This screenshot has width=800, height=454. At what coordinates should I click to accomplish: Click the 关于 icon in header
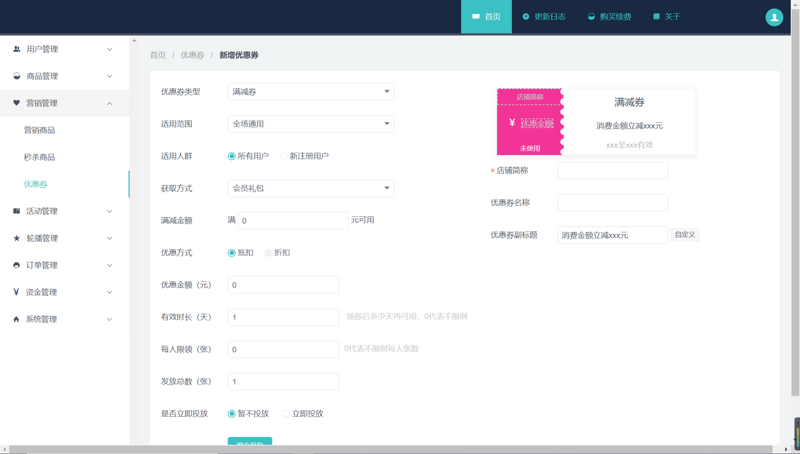click(656, 17)
